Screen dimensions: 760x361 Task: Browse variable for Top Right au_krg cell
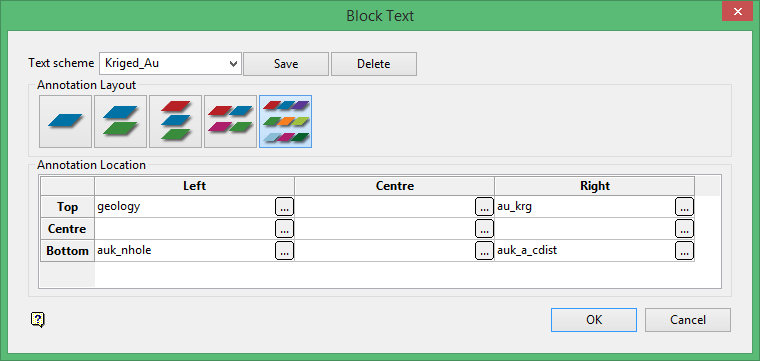684,207
